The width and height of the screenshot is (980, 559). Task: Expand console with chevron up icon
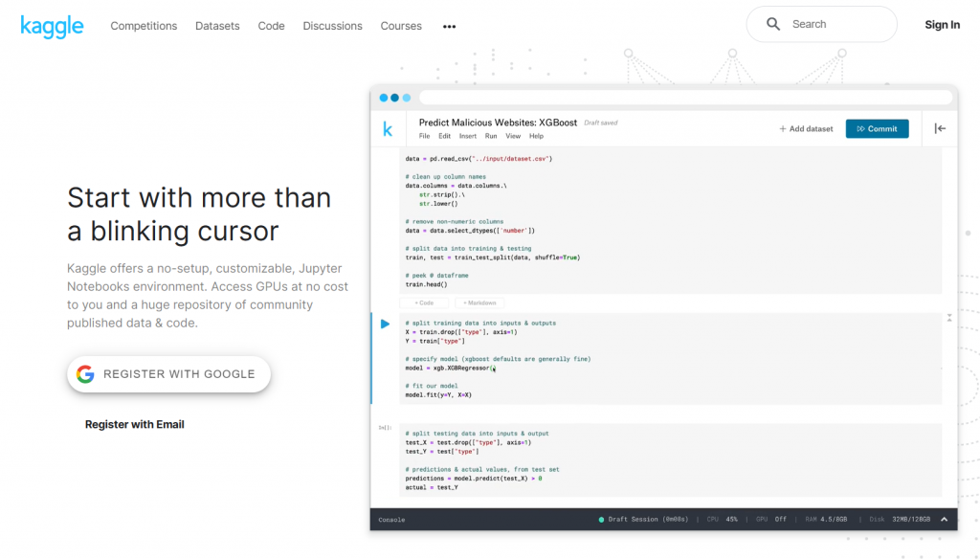[945, 520]
